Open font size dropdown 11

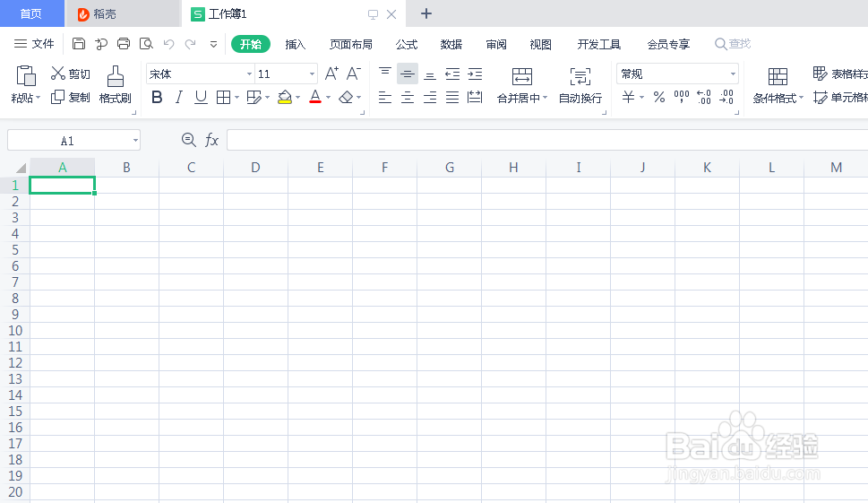pyautogui.click(x=313, y=74)
